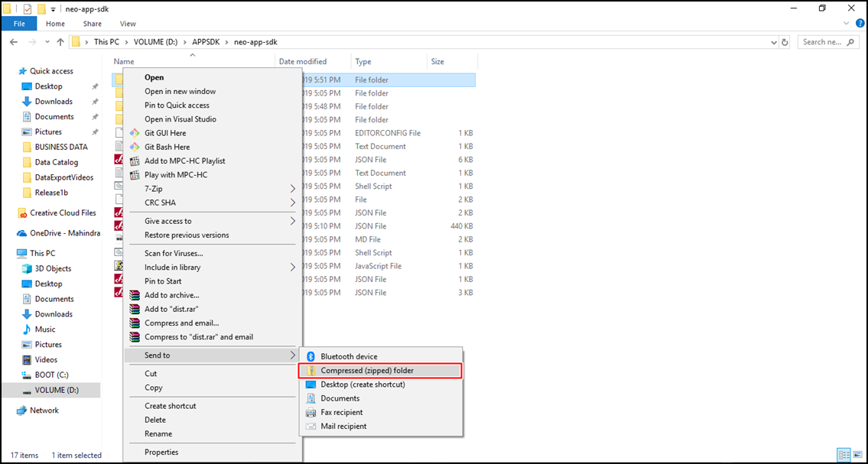Screen dimensions: 868x464
Task: Open the recent locations dropdown arrow
Action: (x=47, y=42)
